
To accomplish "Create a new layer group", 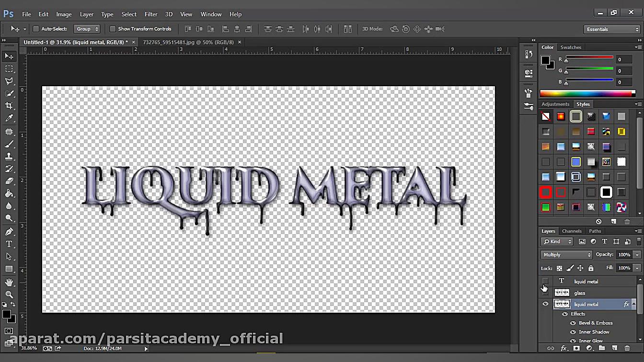I will click(602, 348).
